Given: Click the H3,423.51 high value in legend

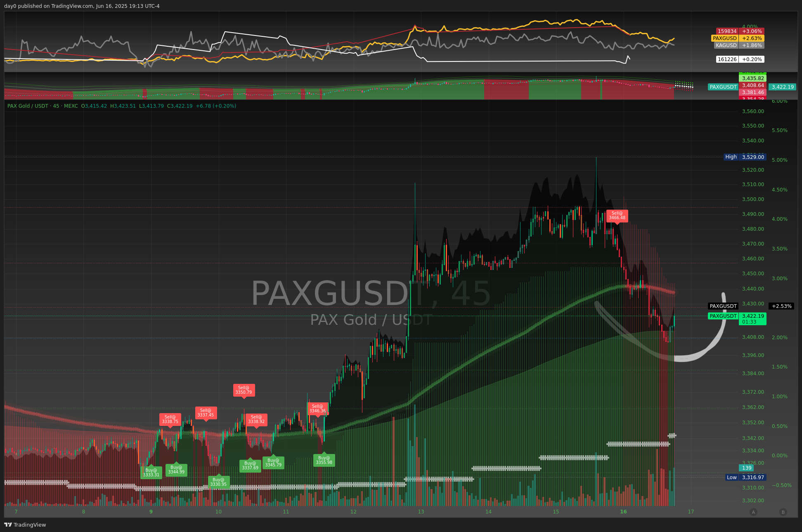Looking at the screenshot, I should [x=123, y=106].
